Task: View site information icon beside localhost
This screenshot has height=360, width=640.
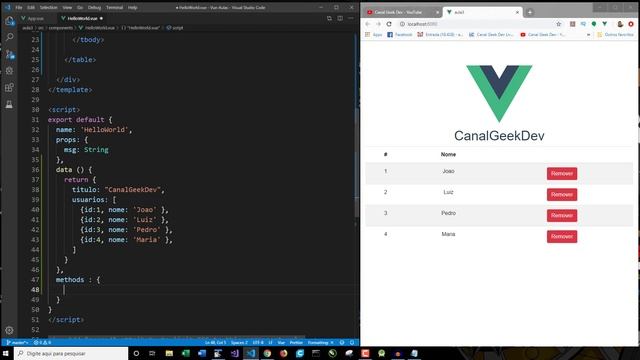Action: tap(402, 24)
